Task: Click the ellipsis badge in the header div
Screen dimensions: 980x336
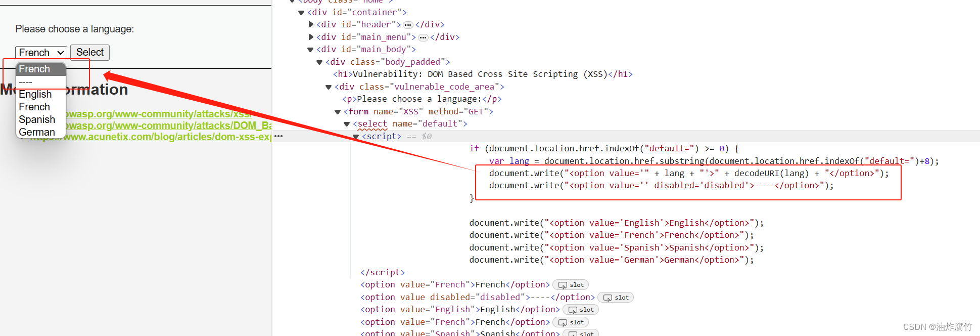Action: pos(408,25)
